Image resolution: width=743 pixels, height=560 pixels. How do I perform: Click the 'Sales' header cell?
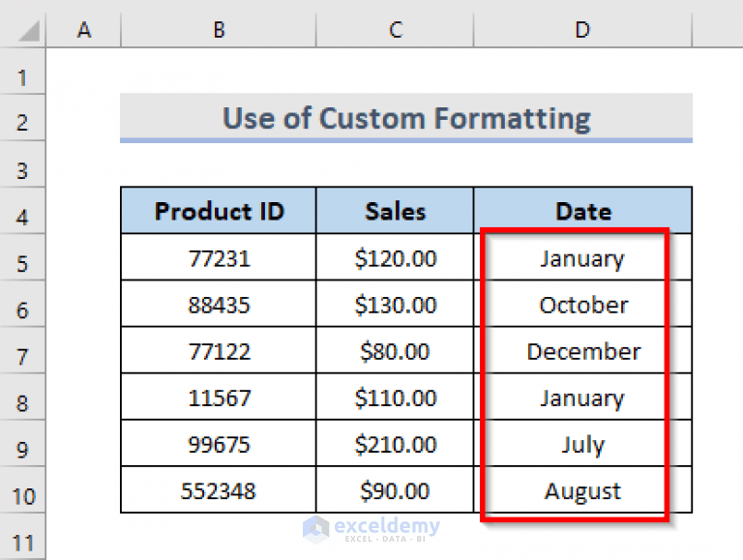tap(395, 210)
